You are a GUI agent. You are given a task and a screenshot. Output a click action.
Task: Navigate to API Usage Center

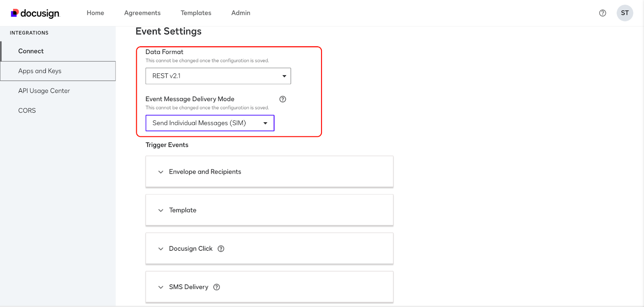(x=44, y=91)
